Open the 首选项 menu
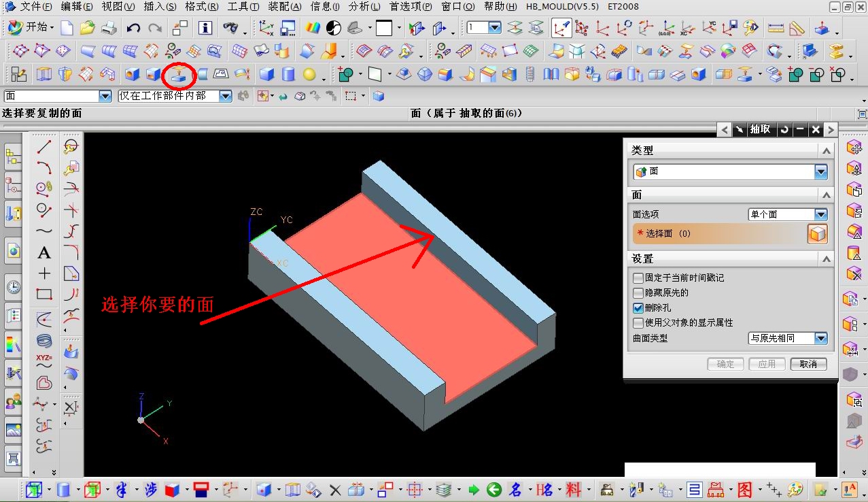The width and height of the screenshot is (868, 502). pyautogui.click(x=411, y=7)
